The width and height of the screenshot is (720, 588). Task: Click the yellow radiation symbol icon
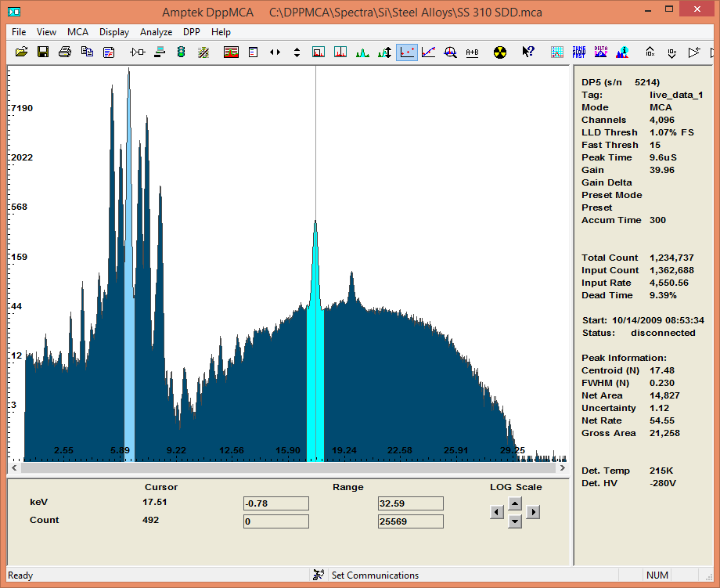click(500, 52)
